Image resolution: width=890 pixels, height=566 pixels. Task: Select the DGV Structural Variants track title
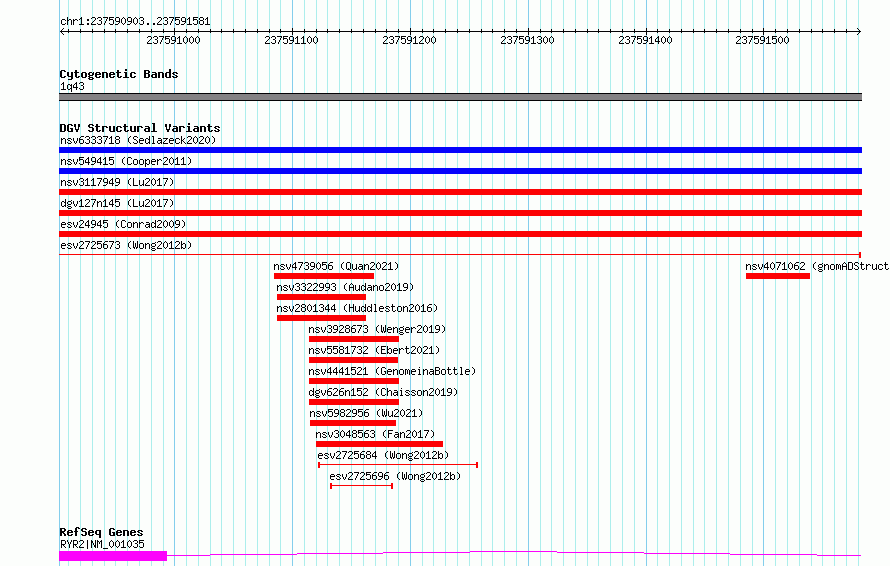tap(140, 128)
